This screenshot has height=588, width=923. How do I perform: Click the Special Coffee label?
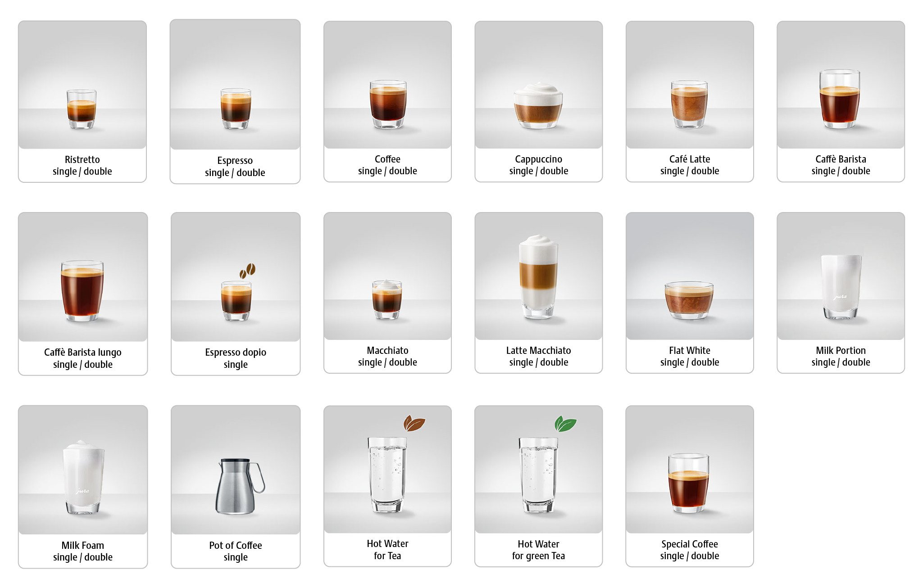(x=689, y=544)
